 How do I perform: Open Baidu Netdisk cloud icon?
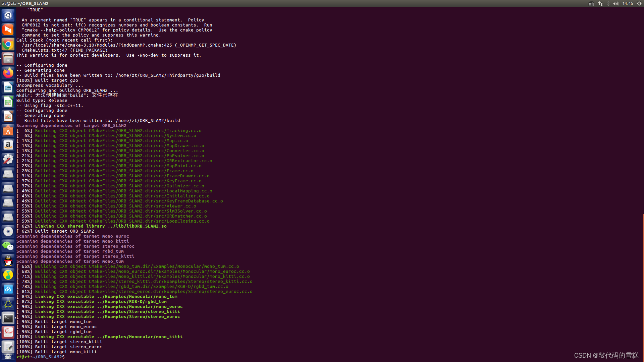click(8, 289)
